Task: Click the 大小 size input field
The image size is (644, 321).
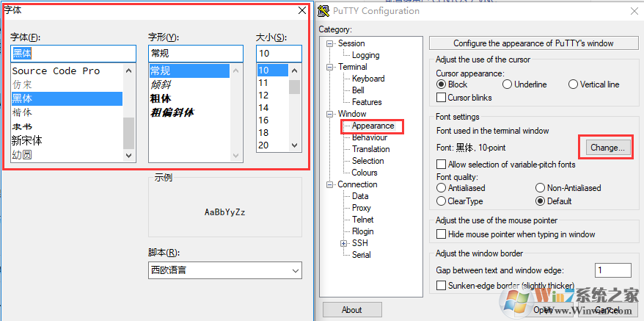Action: (x=279, y=54)
